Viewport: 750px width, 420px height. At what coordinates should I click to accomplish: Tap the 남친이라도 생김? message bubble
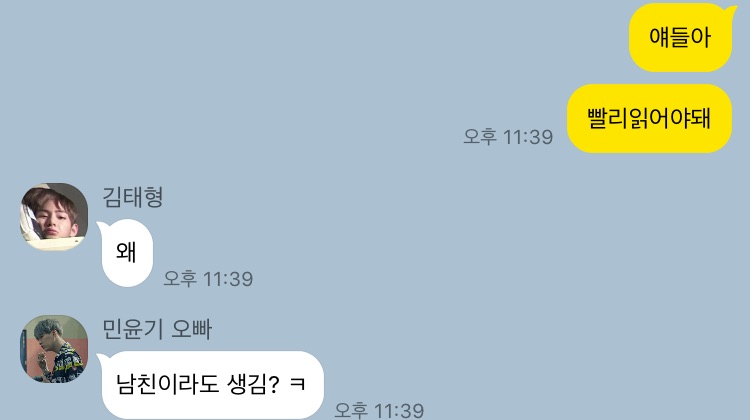(212, 385)
